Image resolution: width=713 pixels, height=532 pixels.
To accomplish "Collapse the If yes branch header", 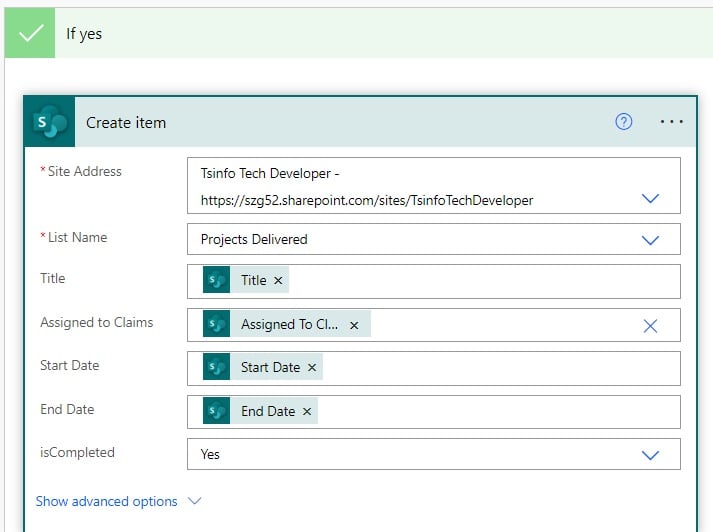I will (359, 33).
